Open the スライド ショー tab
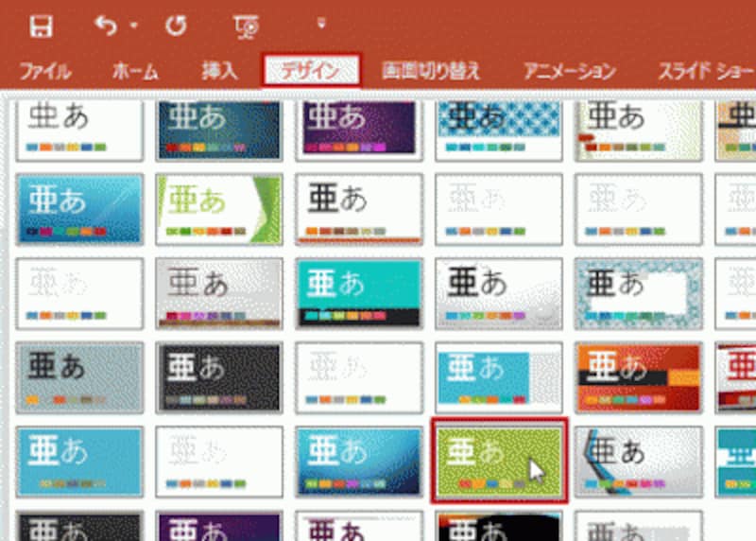The height and width of the screenshot is (541, 756). tap(706, 72)
